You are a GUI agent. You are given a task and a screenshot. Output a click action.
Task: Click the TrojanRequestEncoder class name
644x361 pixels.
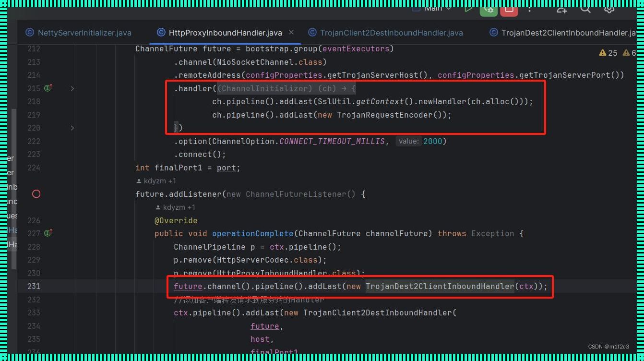pos(384,115)
